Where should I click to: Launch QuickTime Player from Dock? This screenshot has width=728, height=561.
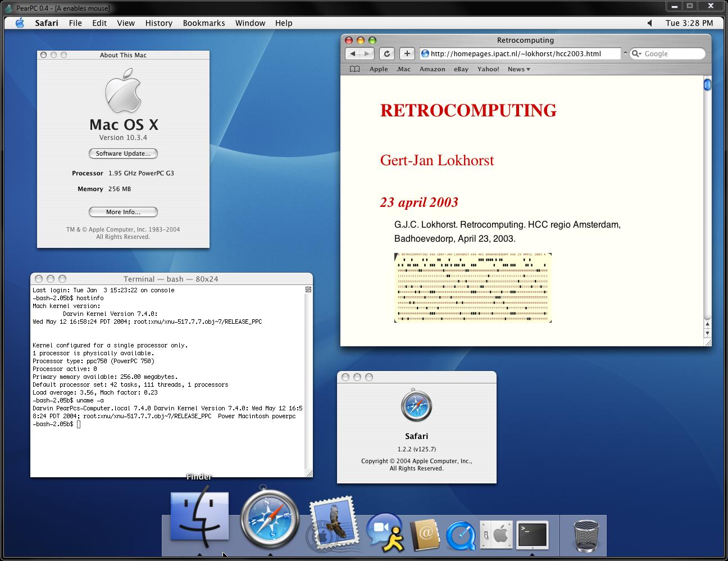(461, 535)
